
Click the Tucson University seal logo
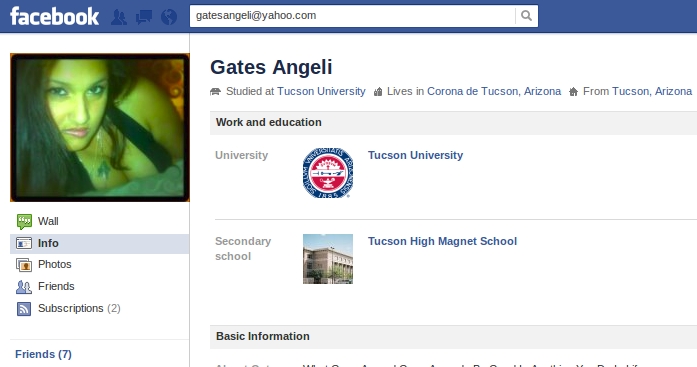click(x=328, y=173)
